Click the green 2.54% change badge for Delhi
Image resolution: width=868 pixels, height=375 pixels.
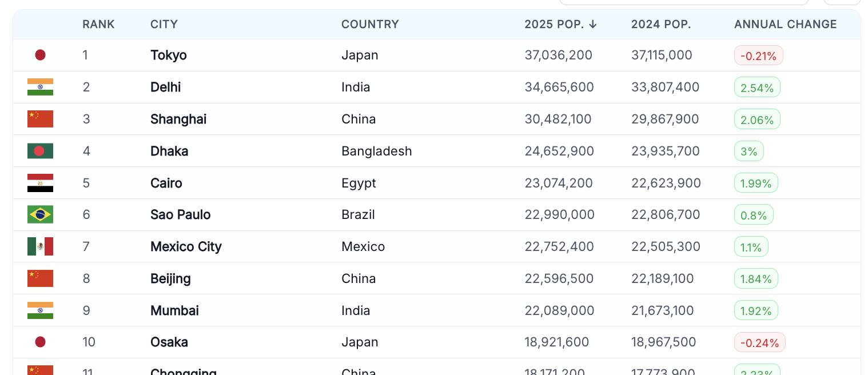[757, 87]
